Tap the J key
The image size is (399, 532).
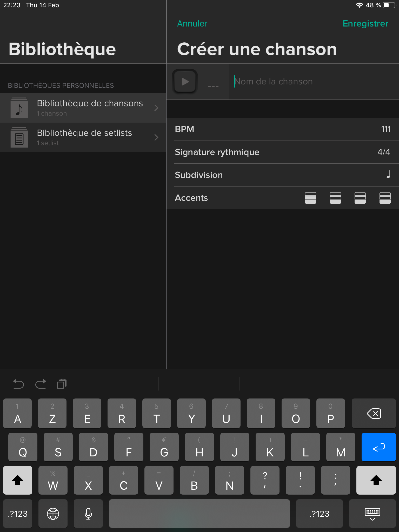click(235, 447)
